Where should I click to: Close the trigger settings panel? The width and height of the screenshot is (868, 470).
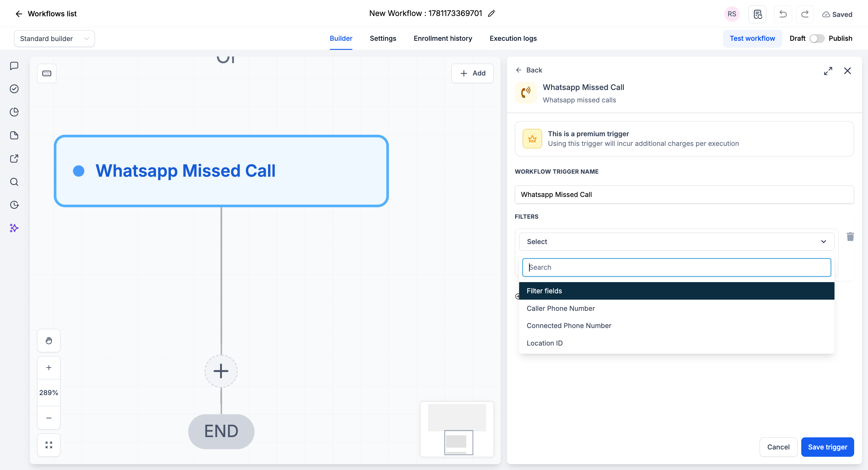847,71
